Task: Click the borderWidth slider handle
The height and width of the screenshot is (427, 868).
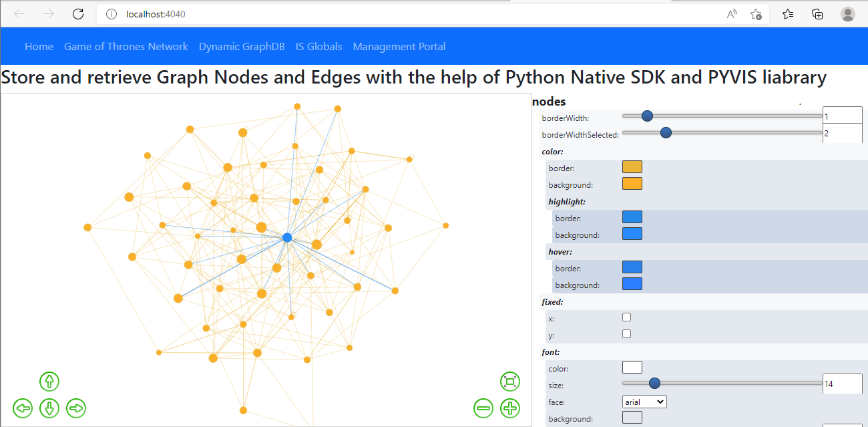Action: coord(646,116)
